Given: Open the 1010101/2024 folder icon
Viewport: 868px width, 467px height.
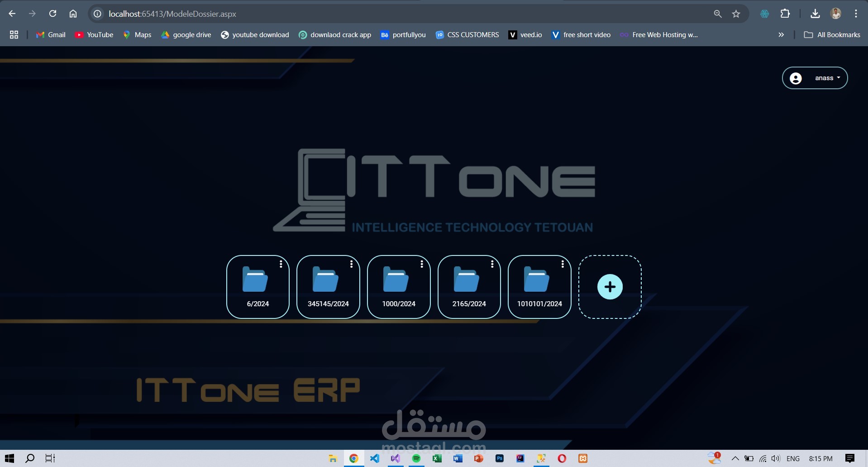Looking at the screenshot, I should click(x=537, y=279).
